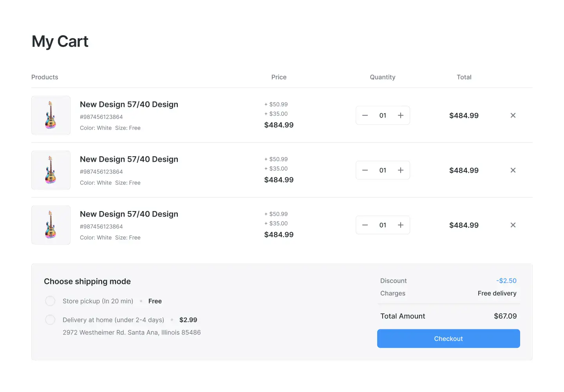The height and width of the screenshot is (392, 564).
Task: Increase quantity of the second cart product
Action: pos(401,170)
